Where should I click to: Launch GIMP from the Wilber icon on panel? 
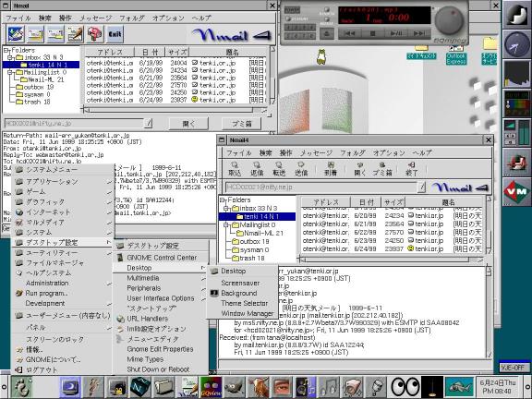[x=234, y=387]
